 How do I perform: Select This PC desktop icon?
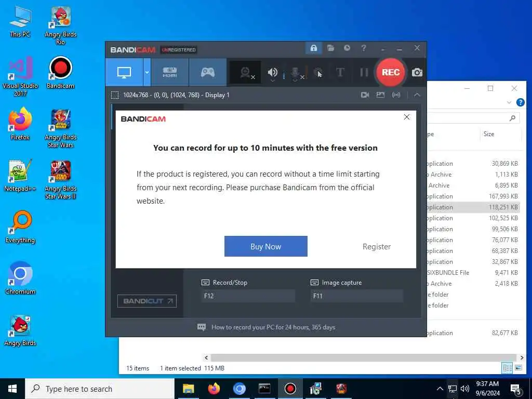[20, 22]
